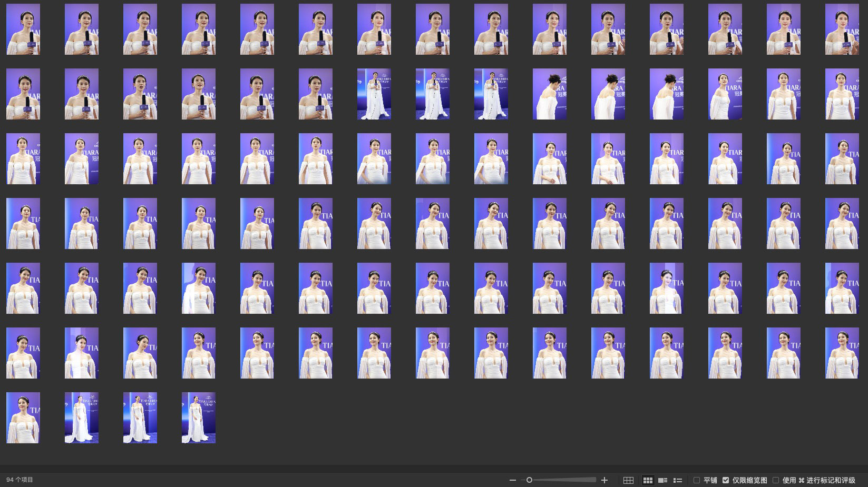This screenshot has height=487, width=868.
Task: Enable the 平铺 checkbox
Action: click(x=697, y=480)
